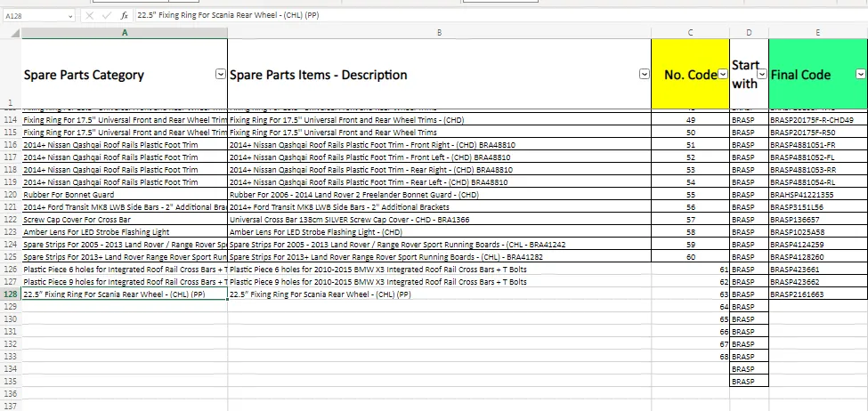Click Final Code cell BRASP423661
Viewport: 868px width, 411px height.
click(818, 270)
